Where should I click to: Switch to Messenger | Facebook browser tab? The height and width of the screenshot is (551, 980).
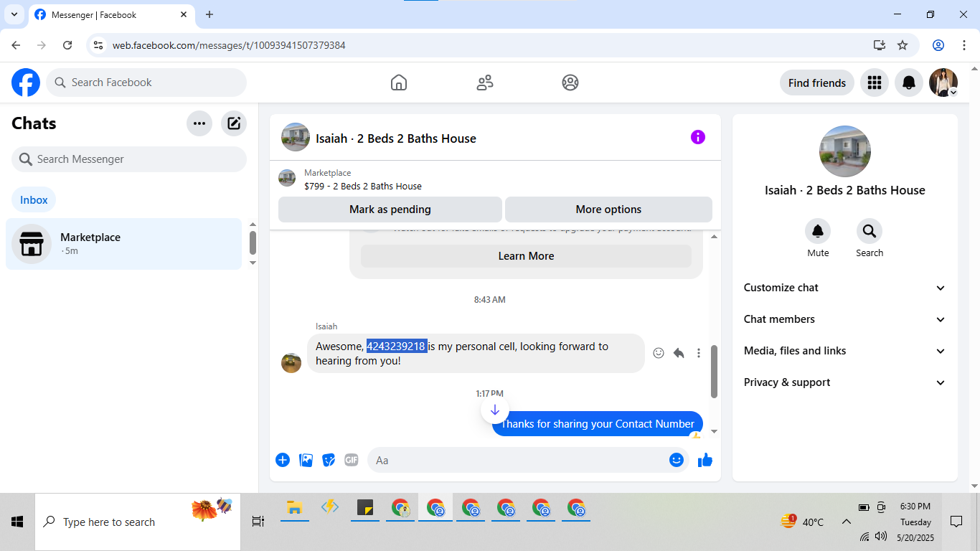111,15
